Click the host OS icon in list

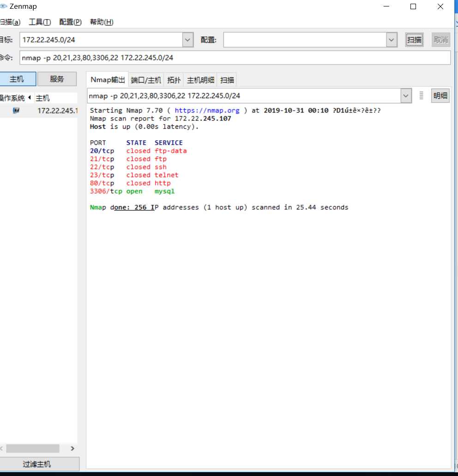(x=16, y=111)
